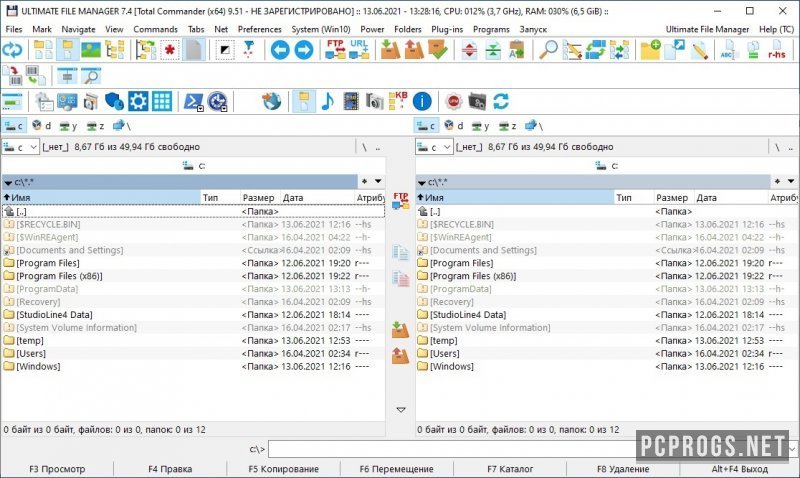Image resolution: width=800 pixels, height=478 pixels.
Task: Sort left panel by Размер column
Action: [260, 197]
